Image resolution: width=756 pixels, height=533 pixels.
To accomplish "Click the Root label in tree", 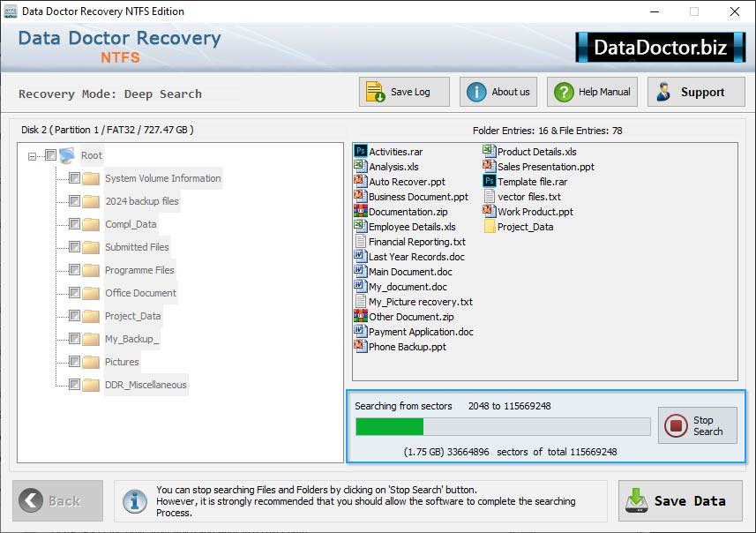I will tap(91, 155).
